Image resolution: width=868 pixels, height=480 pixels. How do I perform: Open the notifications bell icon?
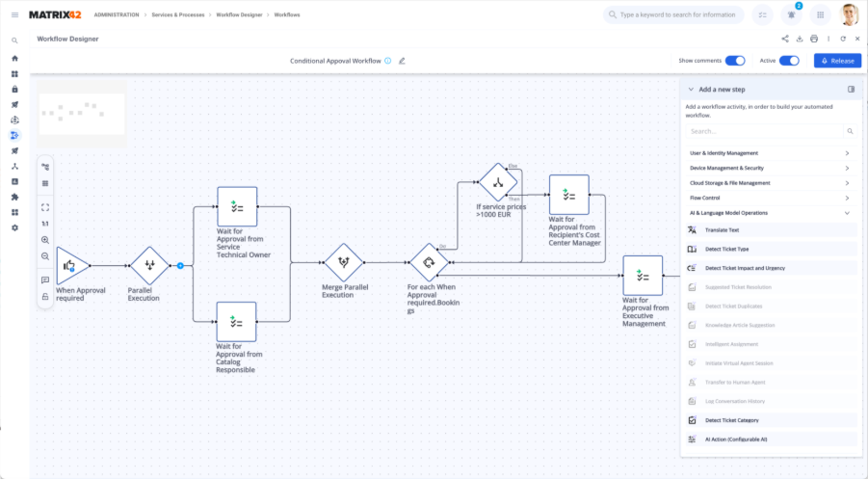pyautogui.click(x=792, y=14)
